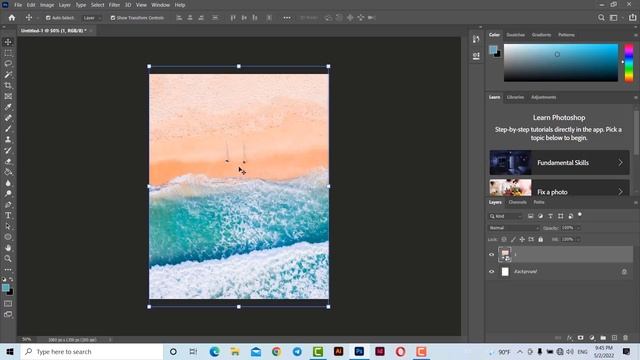Toggle the Auto-Select checkbox
Image resolution: width=640 pixels, height=360 pixels.
[x=48, y=18]
